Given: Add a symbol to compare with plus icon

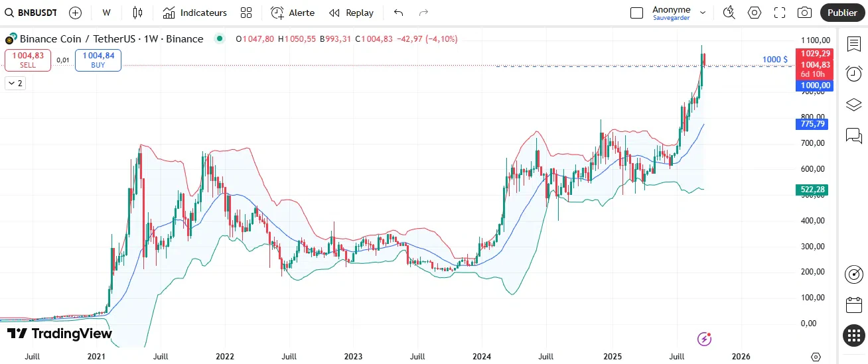Looking at the screenshot, I should (x=76, y=13).
